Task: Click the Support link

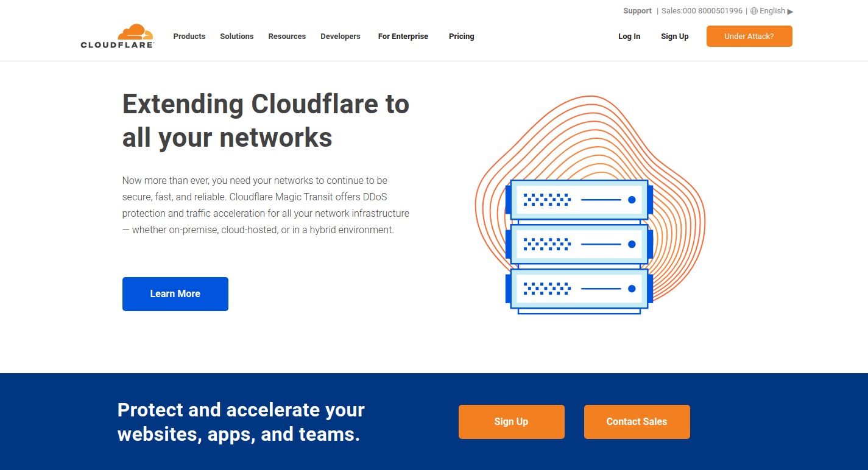Action: [x=637, y=11]
